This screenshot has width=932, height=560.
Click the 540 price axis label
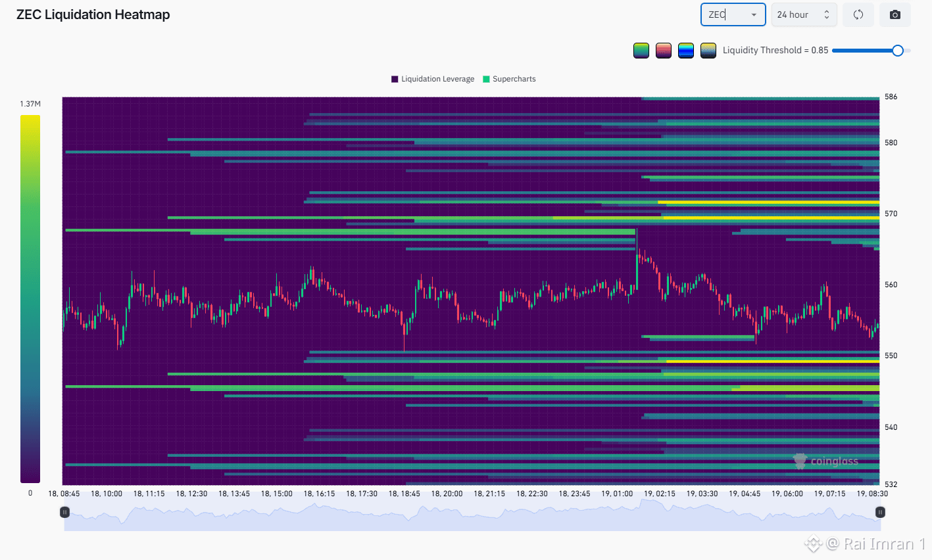891,427
